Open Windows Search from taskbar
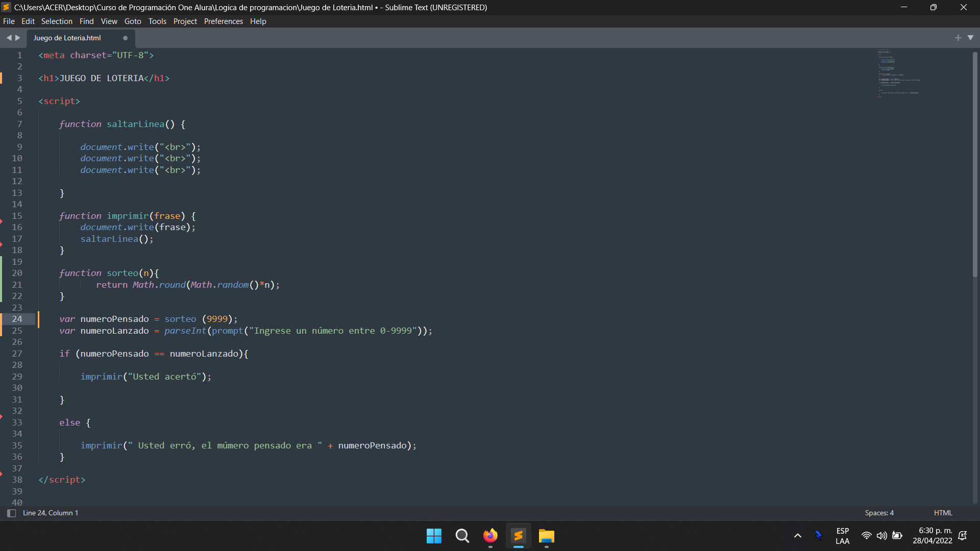The width and height of the screenshot is (980, 551). pos(462,536)
